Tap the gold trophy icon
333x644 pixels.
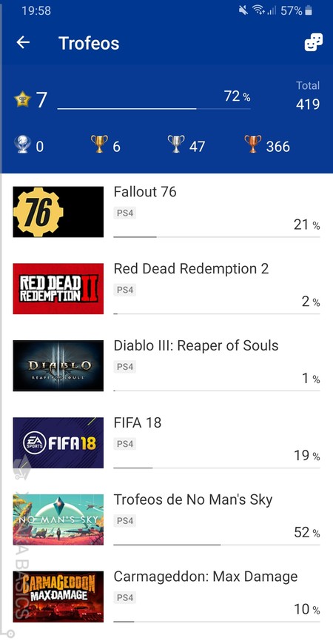pos(99,145)
